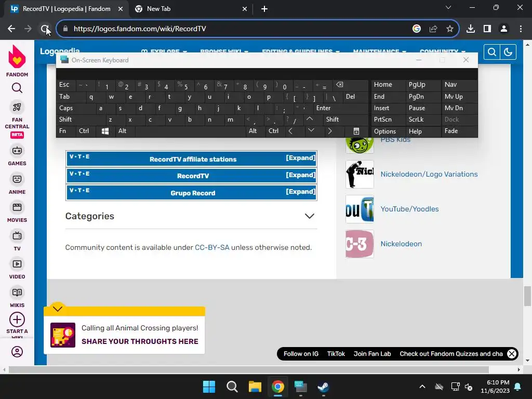Image resolution: width=532 pixels, height=399 pixels.
Task: Open the Wikis book icon
Action: pos(17,292)
